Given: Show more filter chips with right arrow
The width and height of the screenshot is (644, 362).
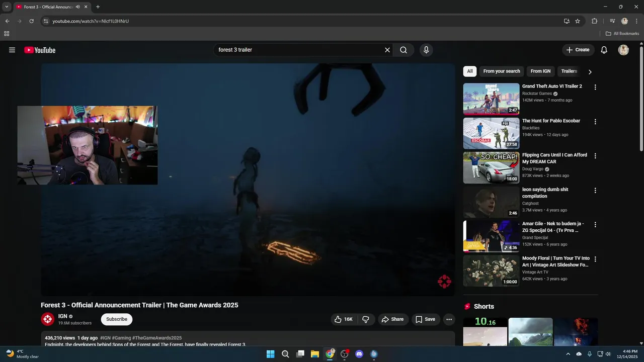Looking at the screenshot, I should point(590,72).
